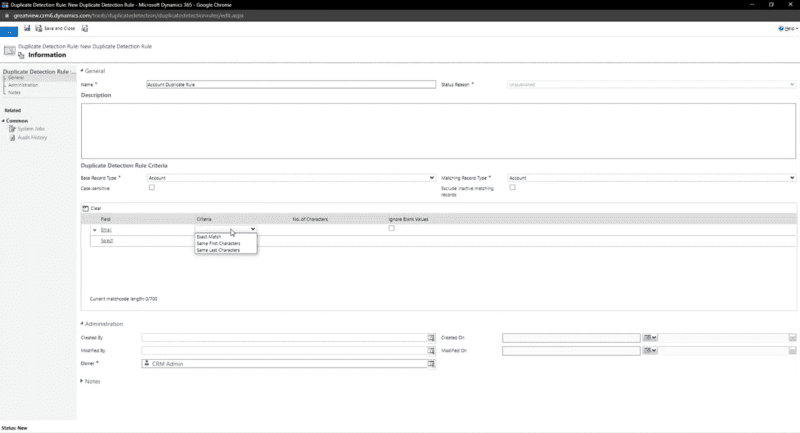Open the row menu arrow beside Email
This screenshot has width=800, height=433.
(95, 230)
